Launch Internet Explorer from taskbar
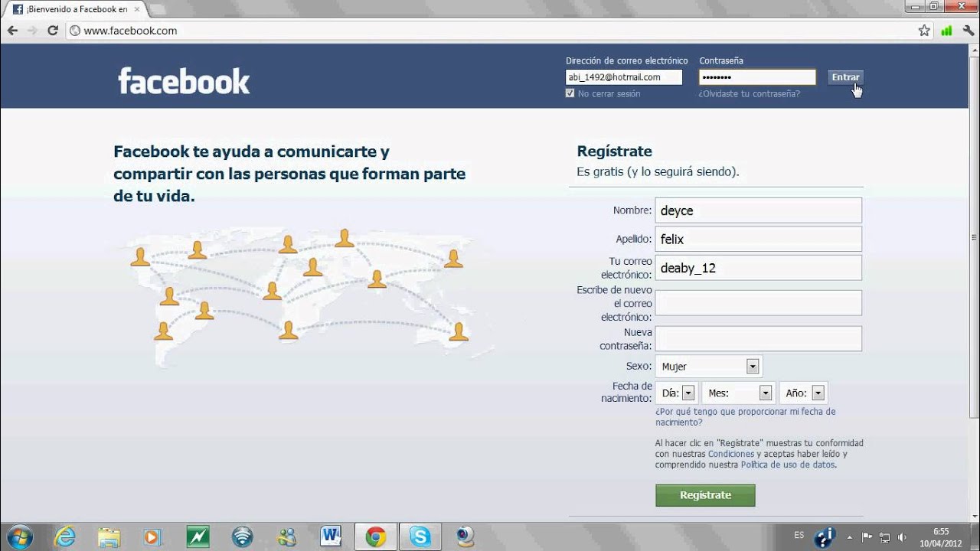 pyautogui.click(x=66, y=536)
